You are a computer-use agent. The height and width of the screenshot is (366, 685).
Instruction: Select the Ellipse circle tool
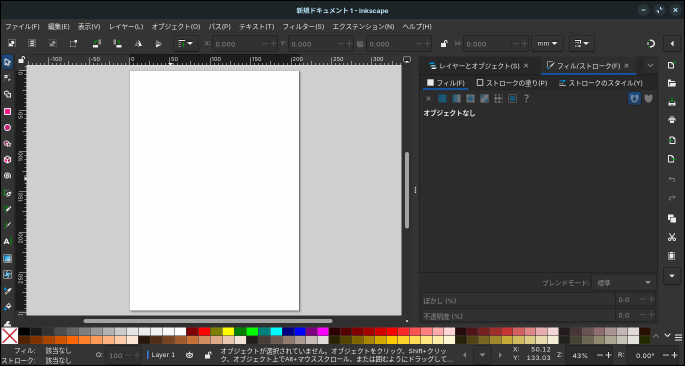(x=7, y=128)
